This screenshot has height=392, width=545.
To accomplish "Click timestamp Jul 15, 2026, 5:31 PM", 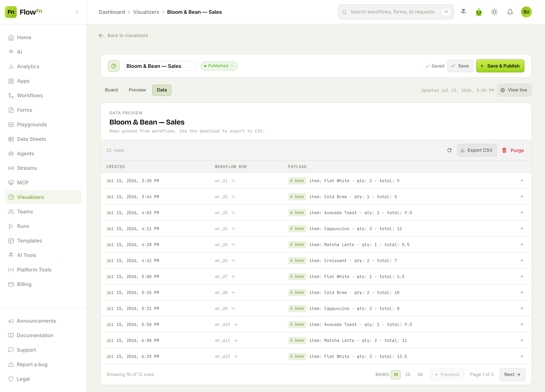I will (133, 309).
